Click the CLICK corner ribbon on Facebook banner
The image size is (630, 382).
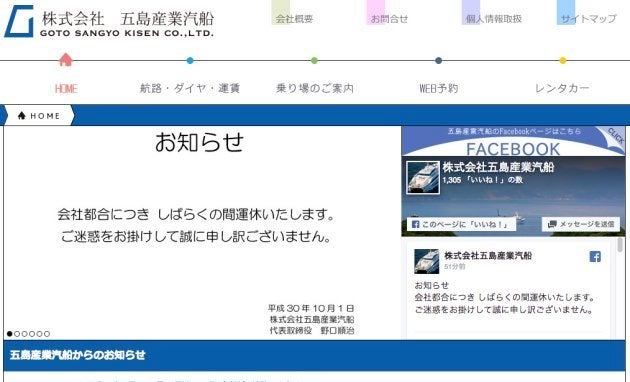pyautogui.click(x=614, y=137)
